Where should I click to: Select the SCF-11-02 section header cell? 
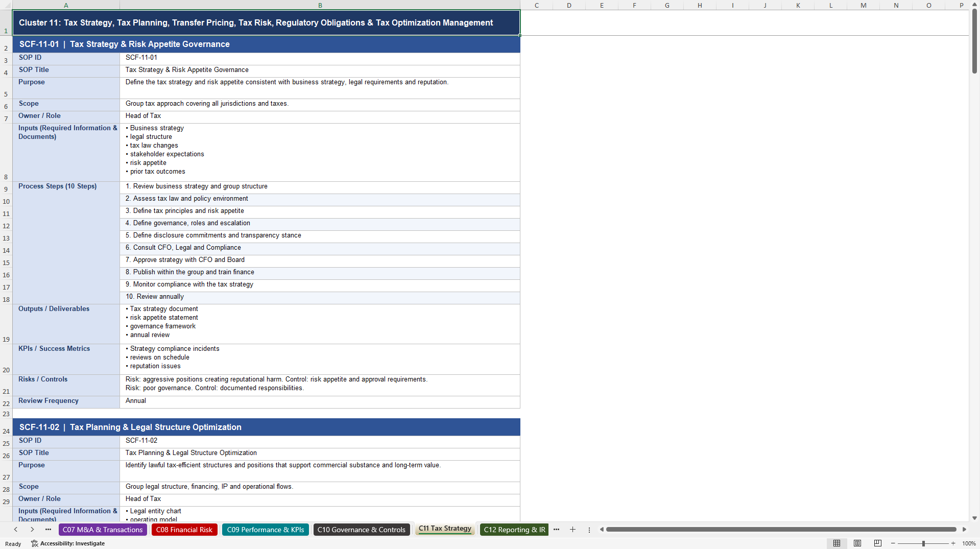pyautogui.click(x=266, y=427)
